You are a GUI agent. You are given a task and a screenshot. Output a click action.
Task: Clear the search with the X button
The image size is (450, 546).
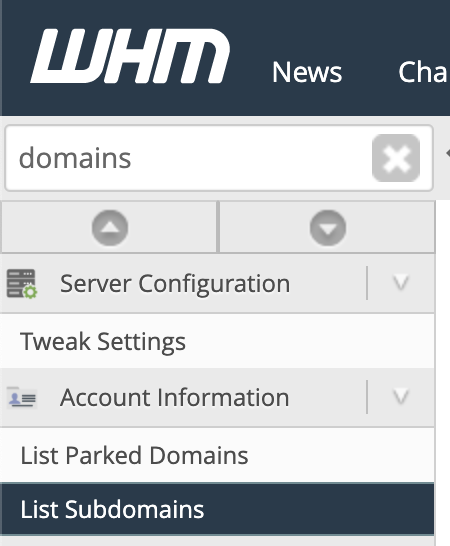pyautogui.click(x=396, y=158)
